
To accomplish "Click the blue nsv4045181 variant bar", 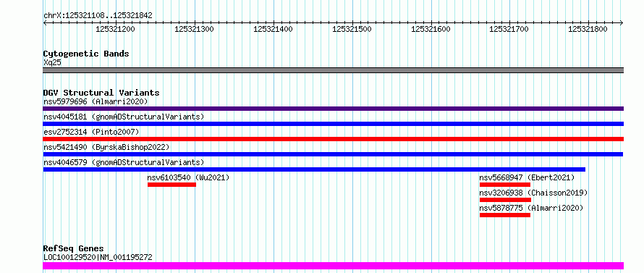I will point(333,124).
